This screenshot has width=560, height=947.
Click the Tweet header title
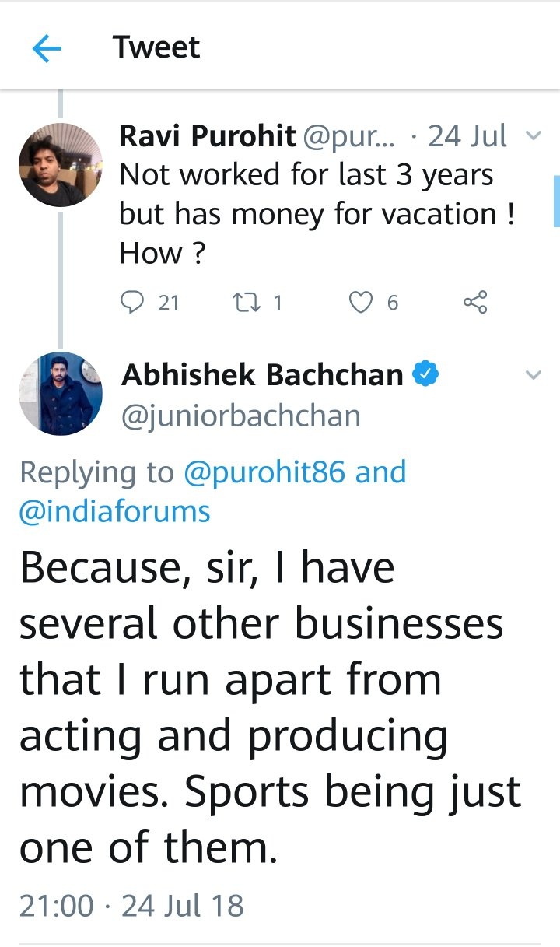156,48
